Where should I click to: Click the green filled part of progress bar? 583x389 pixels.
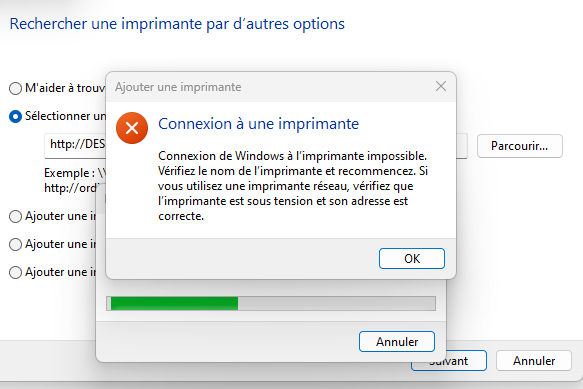[x=174, y=303]
